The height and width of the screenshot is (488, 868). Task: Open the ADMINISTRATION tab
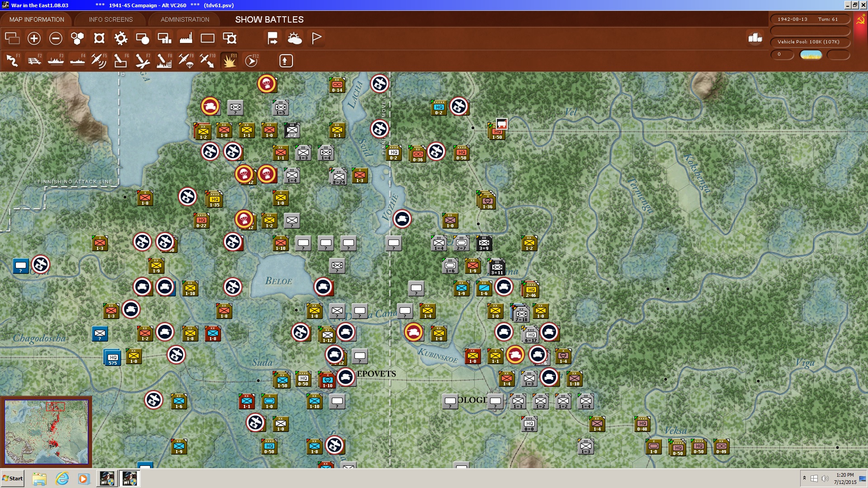(185, 19)
